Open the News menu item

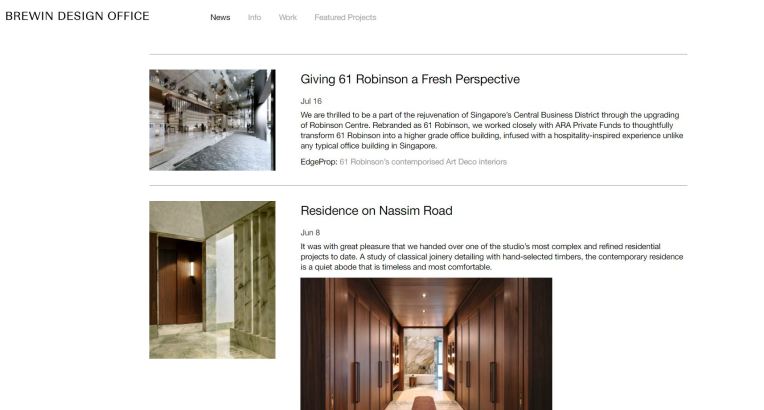[220, 17]
